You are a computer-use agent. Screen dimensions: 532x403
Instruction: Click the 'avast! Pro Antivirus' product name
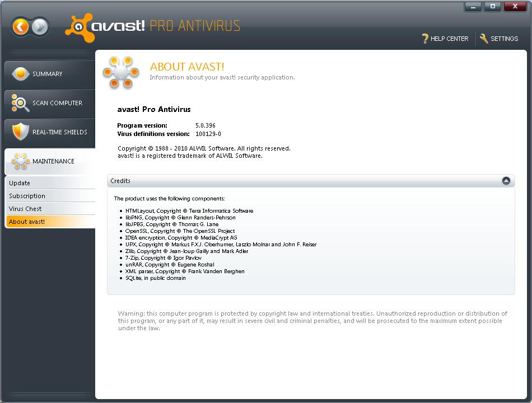pyautogui.click(x=154, y=109)
